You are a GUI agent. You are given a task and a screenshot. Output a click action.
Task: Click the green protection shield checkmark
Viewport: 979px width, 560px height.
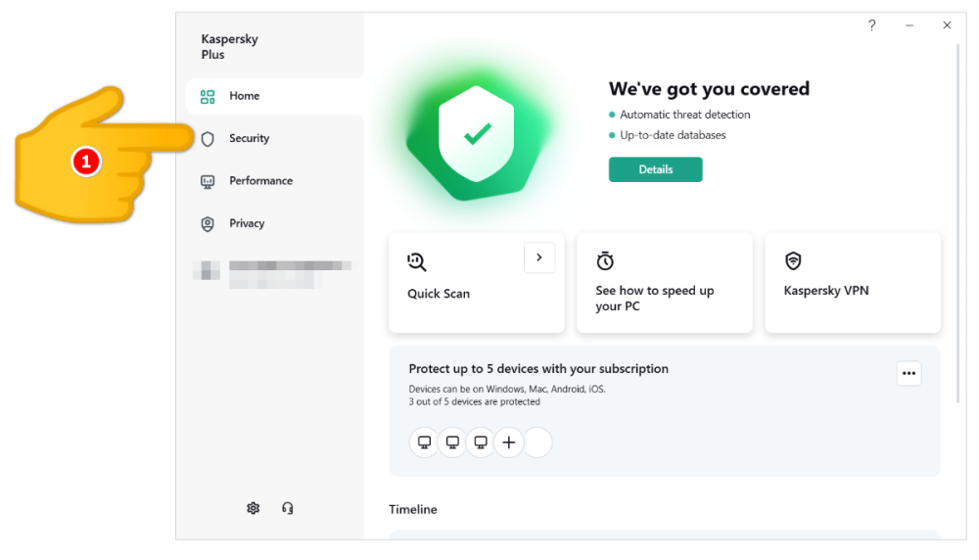pos(477,135)
